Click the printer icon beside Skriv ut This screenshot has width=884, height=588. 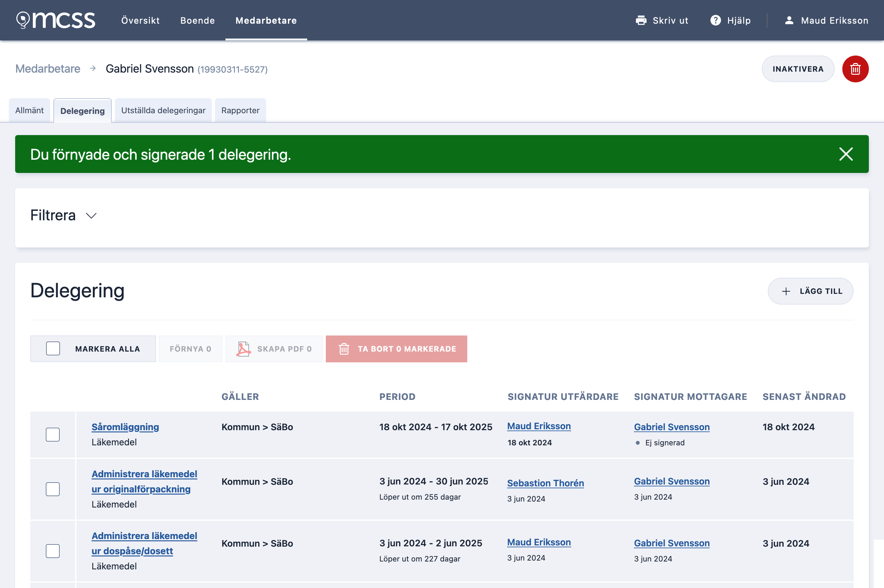coord(641,20)
